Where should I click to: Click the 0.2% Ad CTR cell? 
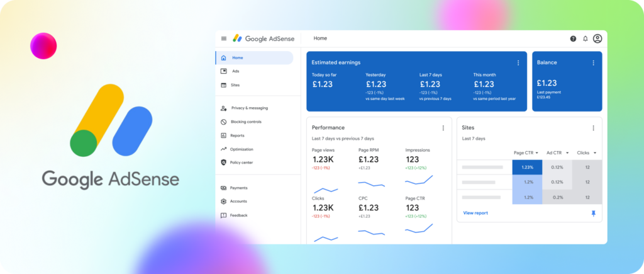pyautogui.click(x=557, y=197)
